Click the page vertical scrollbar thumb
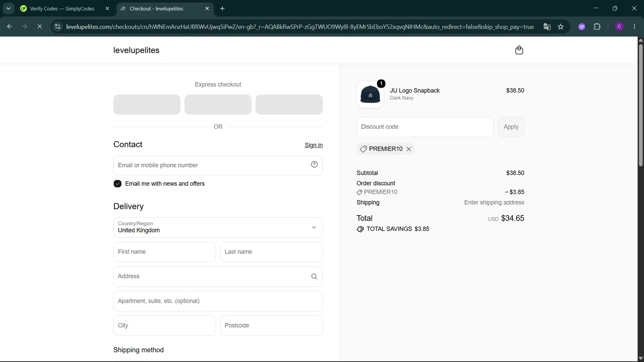Screen dimensions: 644x362 click(641, 105)
